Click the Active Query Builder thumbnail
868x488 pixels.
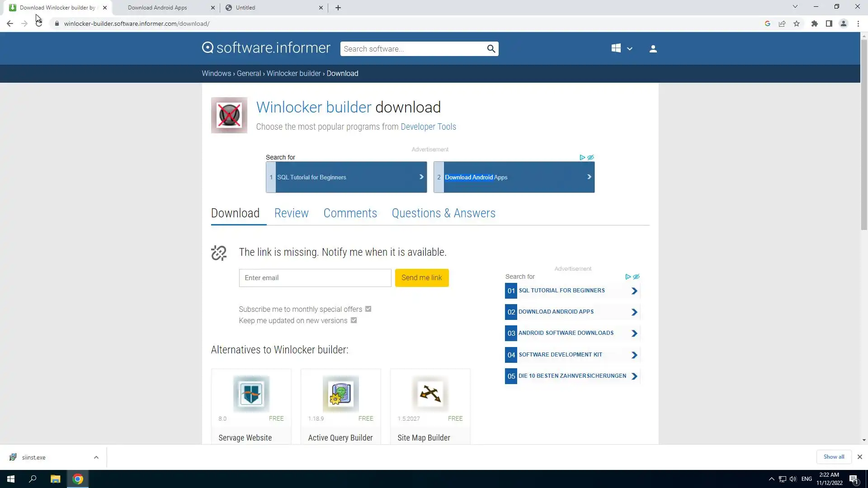[340, 394]
